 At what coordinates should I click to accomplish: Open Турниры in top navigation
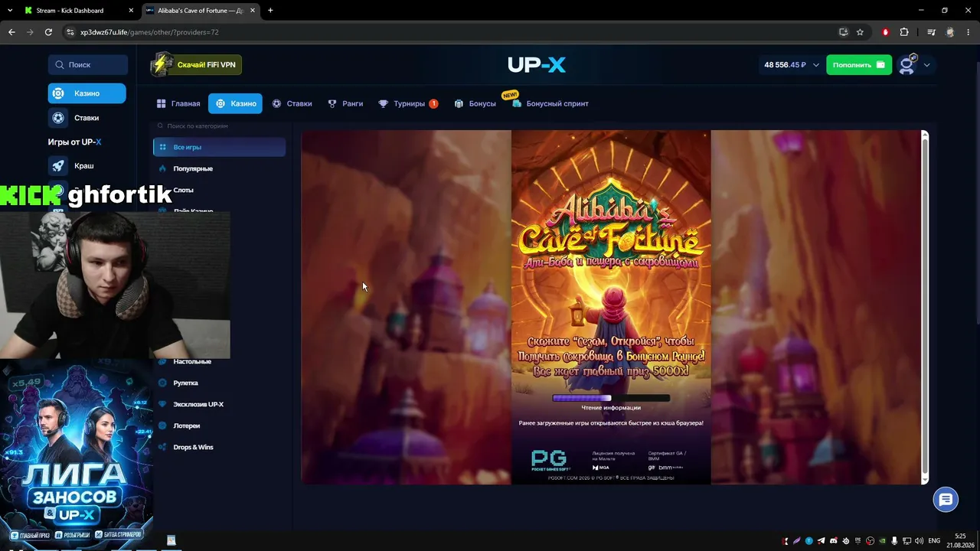(408, 103)
